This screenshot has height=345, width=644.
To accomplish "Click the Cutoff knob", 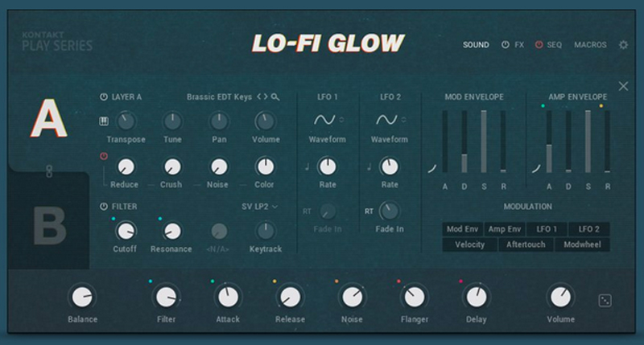I will (x=126, y=232).
